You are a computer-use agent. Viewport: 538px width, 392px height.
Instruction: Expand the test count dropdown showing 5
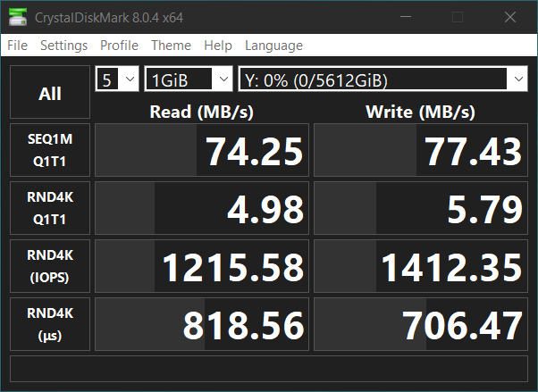(x=117, y=79)
